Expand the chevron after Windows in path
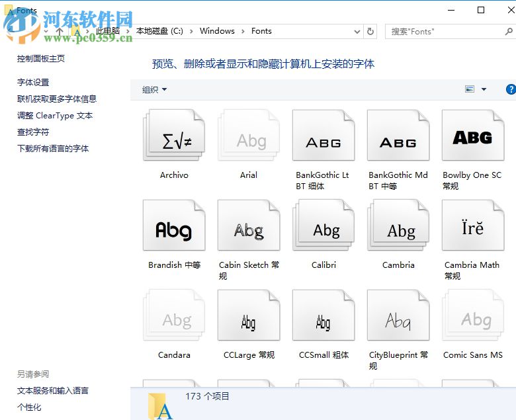 [x=243, y=31]
